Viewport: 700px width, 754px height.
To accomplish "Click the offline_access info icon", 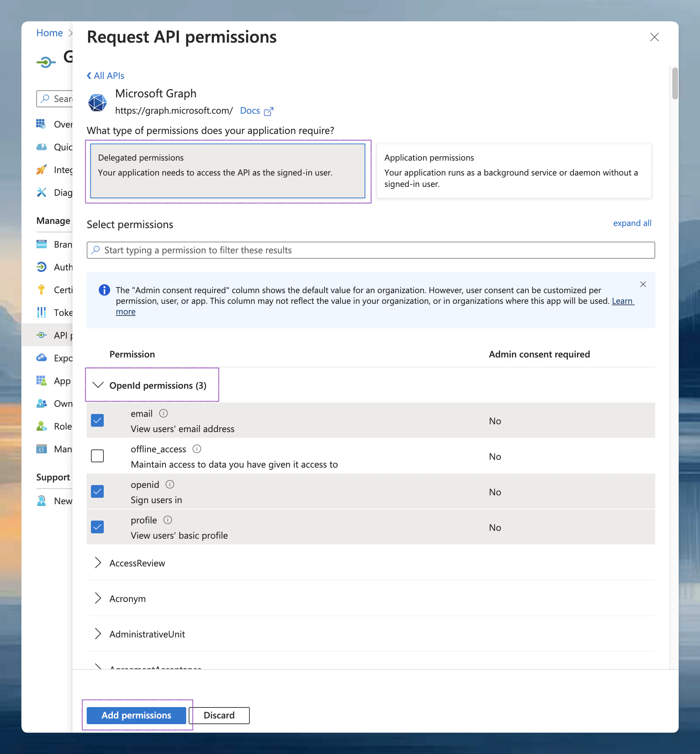I will [196, 449].
